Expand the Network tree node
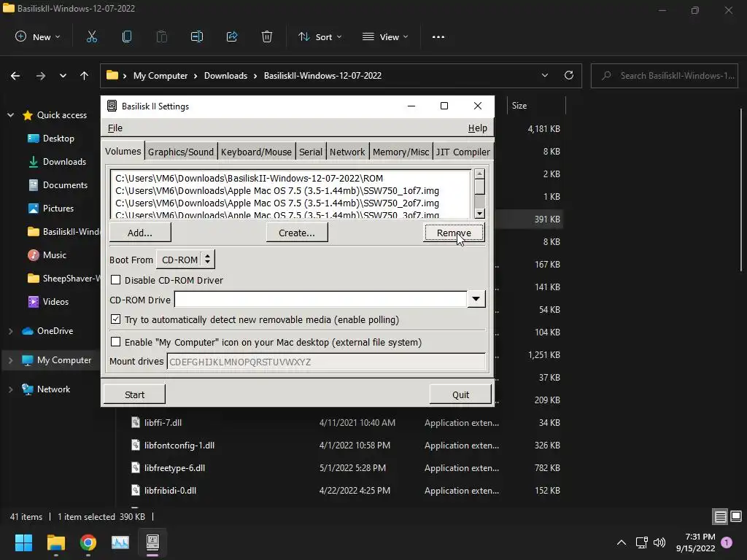The image size is (747, 560). point(10,389)
